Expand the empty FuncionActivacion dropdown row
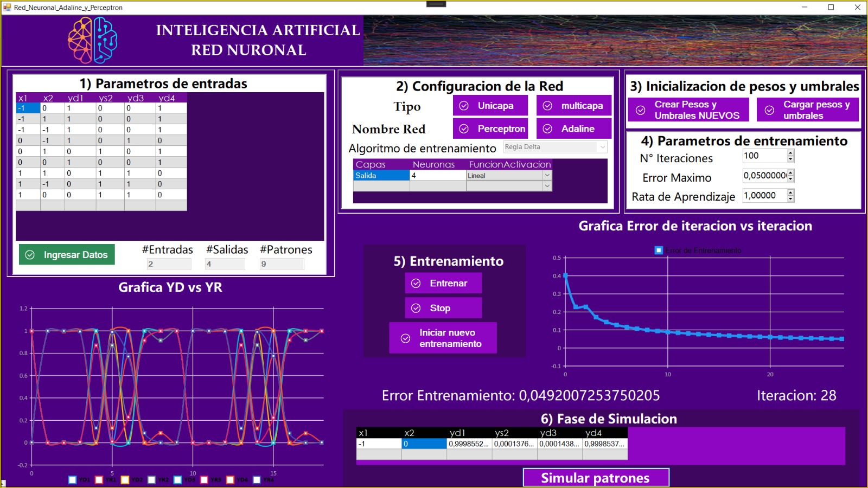Image resolution: width=868 pixels, height=488 pixels. pos(547,186)
